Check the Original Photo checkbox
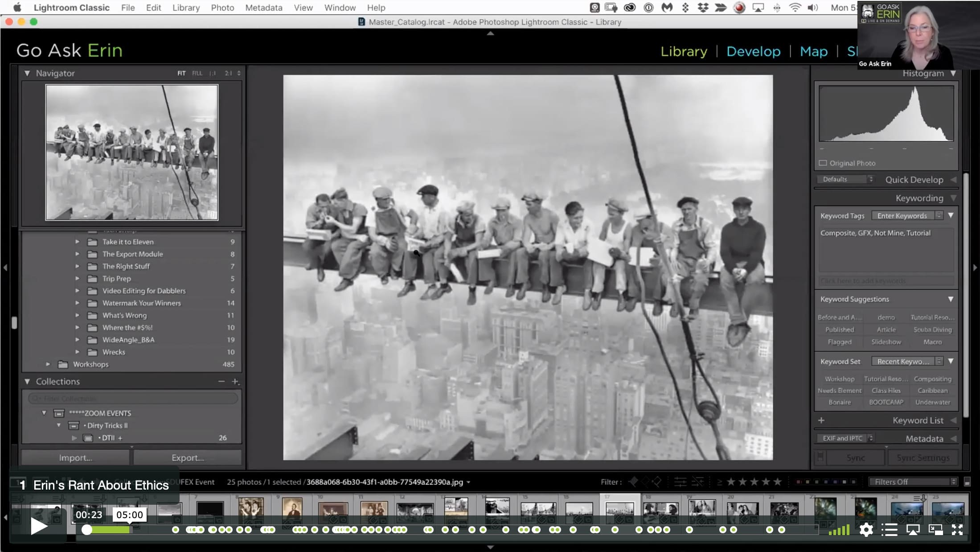The height and width of the screenshot is (552, 980). tap(823, 163)
